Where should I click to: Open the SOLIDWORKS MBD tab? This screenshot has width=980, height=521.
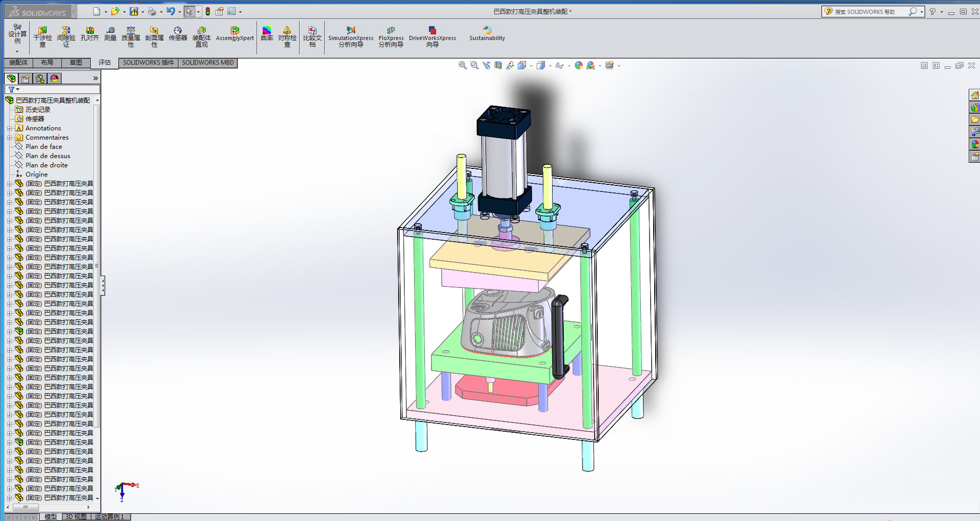(x=208, y=63)
